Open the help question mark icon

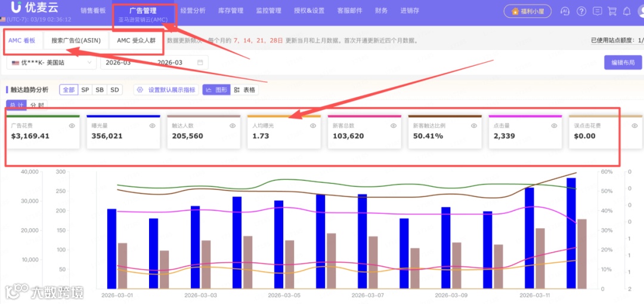pos(581,11)
